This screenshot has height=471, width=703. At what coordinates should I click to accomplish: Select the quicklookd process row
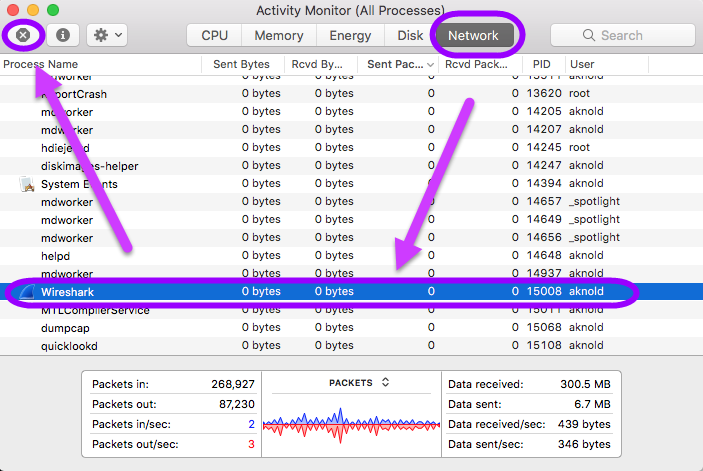352,346
